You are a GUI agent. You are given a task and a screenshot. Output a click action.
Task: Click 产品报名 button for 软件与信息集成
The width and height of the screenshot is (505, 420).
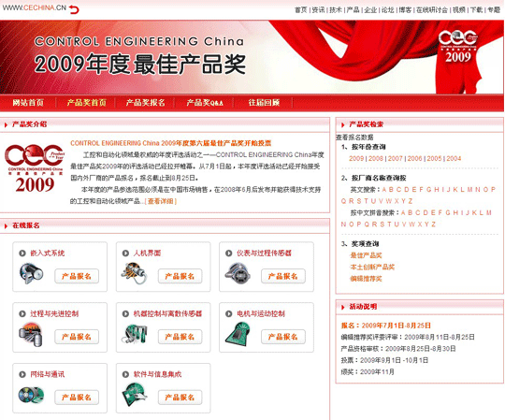click(x=180, y=398)
